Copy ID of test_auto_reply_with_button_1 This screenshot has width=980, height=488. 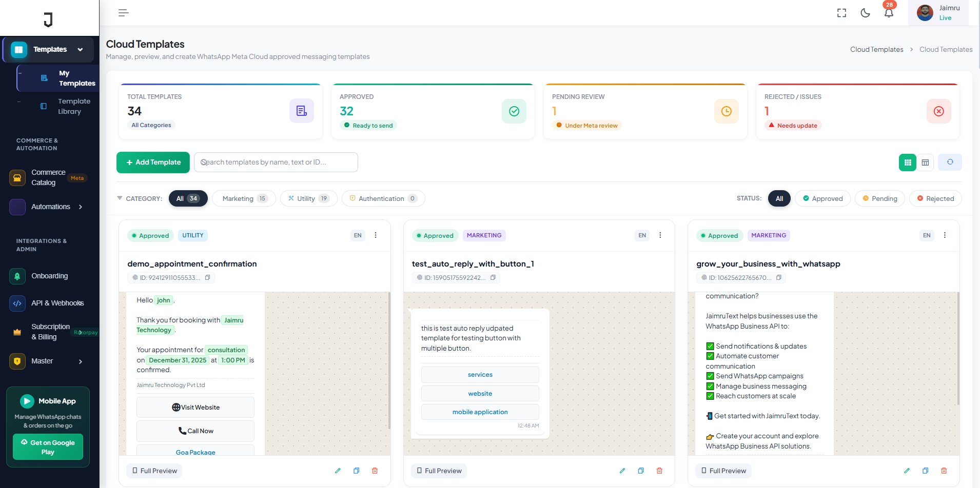click(493, 278)
